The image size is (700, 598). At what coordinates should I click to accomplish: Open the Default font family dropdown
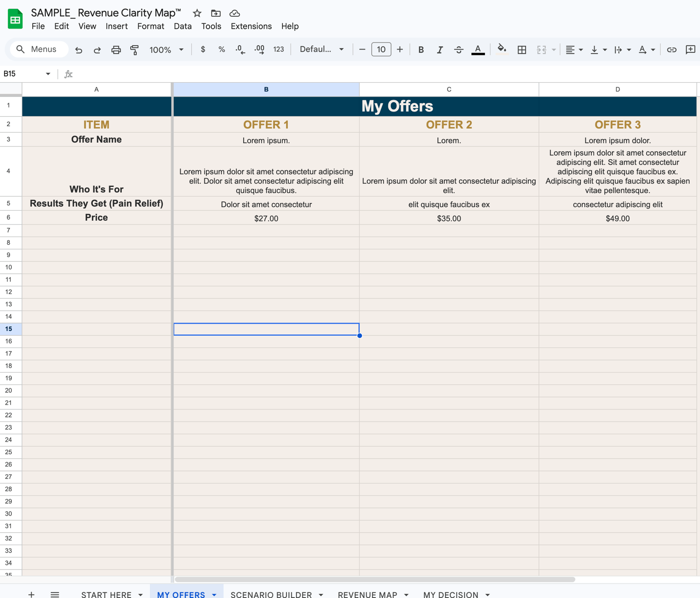pos(322,49)
